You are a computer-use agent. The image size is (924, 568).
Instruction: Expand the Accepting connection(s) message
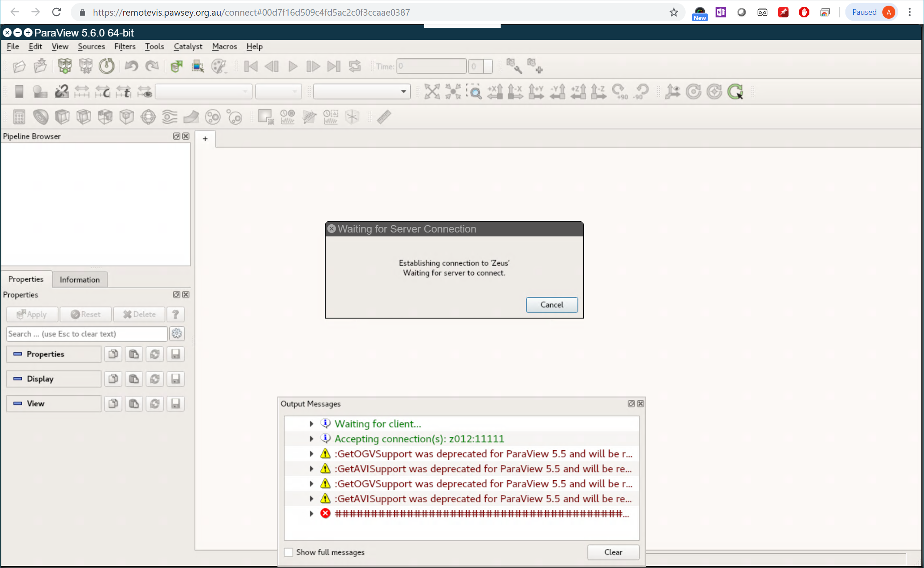click(x=311, y=438)
